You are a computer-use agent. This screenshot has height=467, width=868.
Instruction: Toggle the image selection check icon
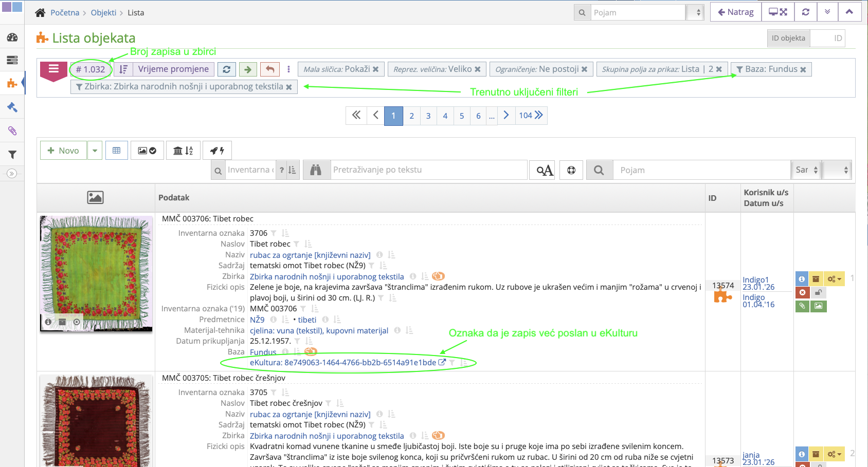click(147, 150)
